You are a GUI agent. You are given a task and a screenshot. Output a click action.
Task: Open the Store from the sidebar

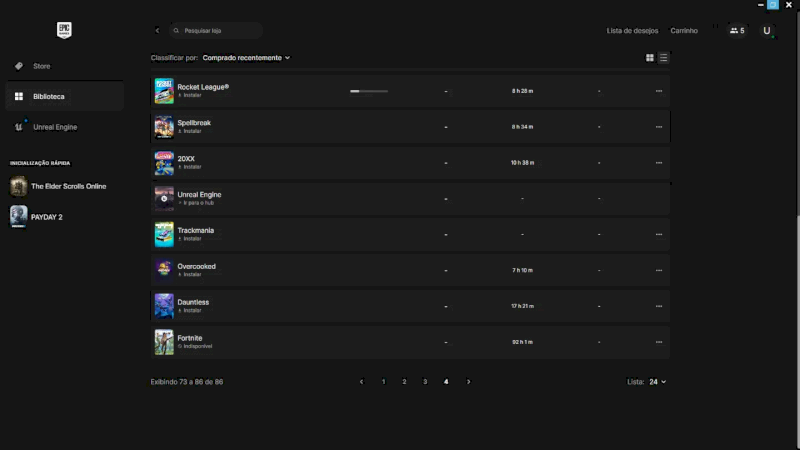tap(41, 66)
